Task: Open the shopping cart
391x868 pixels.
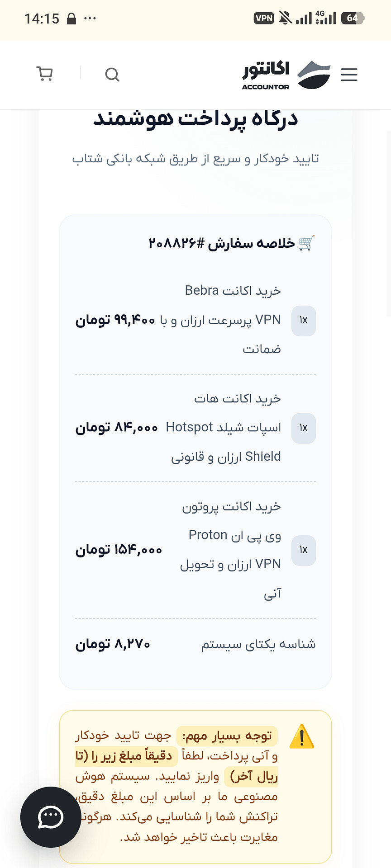Action: click(x=45, y=74)
